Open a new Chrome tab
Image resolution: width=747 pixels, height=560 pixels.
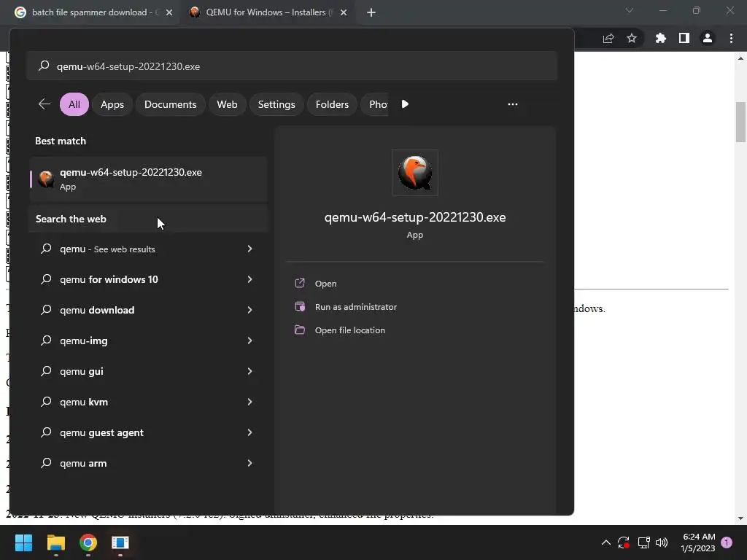(x=371, y=12)
